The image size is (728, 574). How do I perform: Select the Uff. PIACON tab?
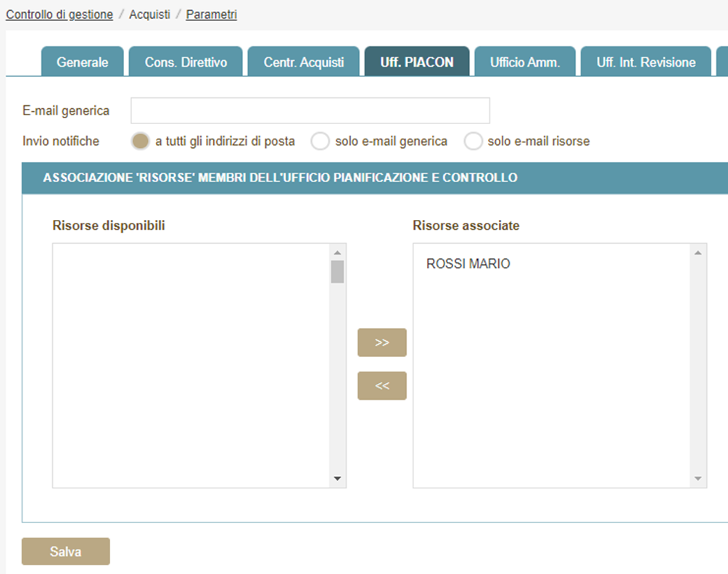coord(417,62)
